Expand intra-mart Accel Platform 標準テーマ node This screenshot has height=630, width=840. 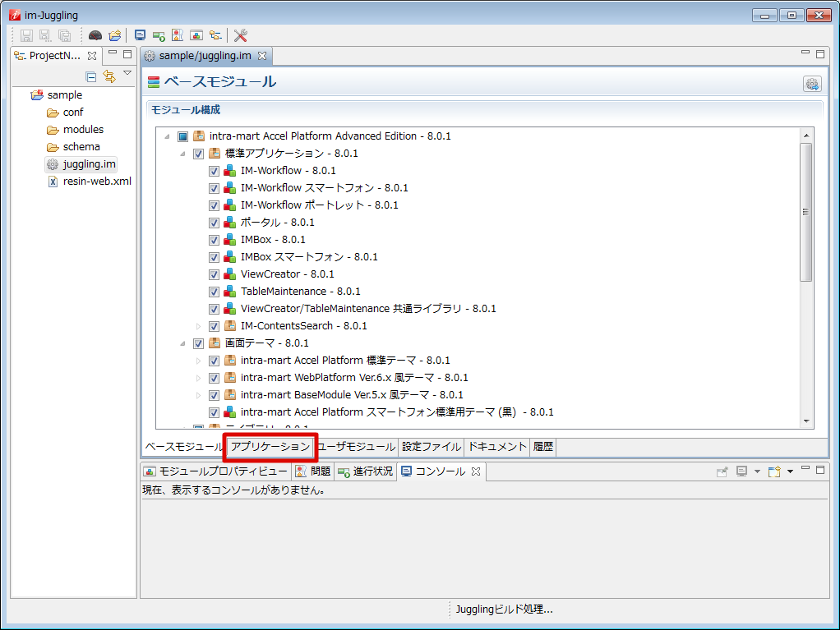click(x=198, y=361)
